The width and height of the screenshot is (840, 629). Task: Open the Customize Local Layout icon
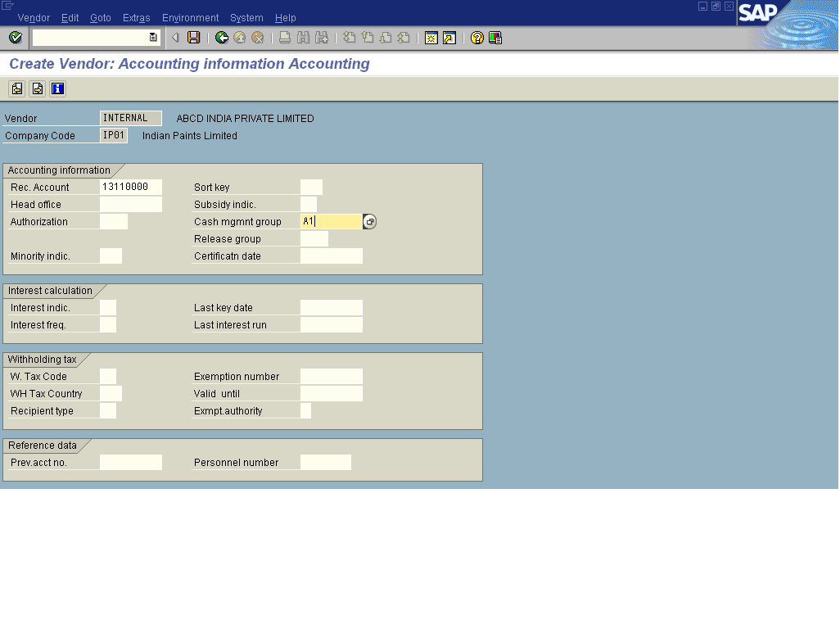point(495,38)
